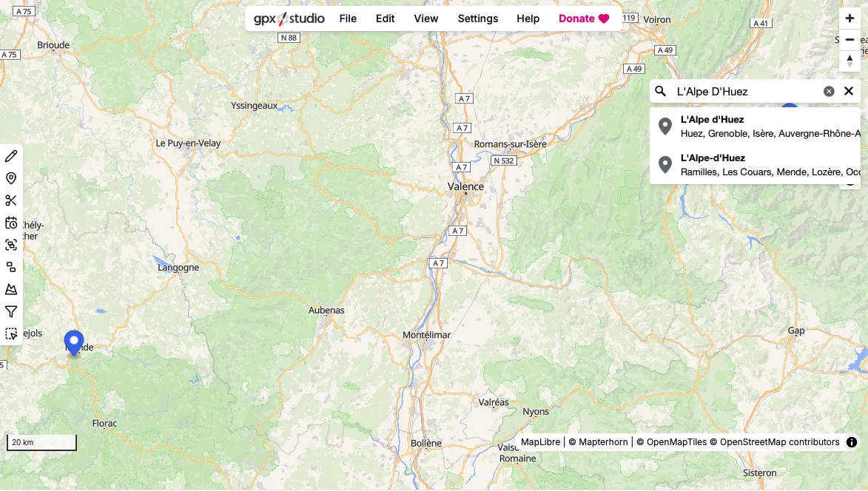The image size is (868, 491).
Task: Select L'Alpe-d'Huez, Ramilles Mende result
Action: [755, 165]
